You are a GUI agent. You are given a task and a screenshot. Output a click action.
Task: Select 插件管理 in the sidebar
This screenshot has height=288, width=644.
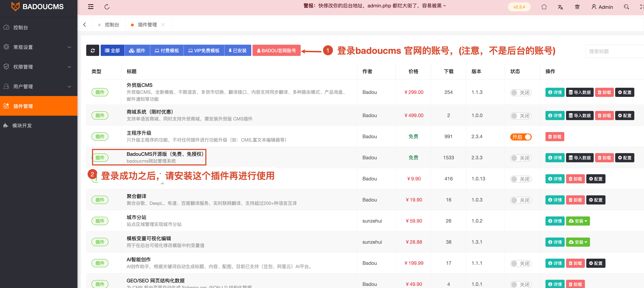pyautogui.click(x=39, y=106)
